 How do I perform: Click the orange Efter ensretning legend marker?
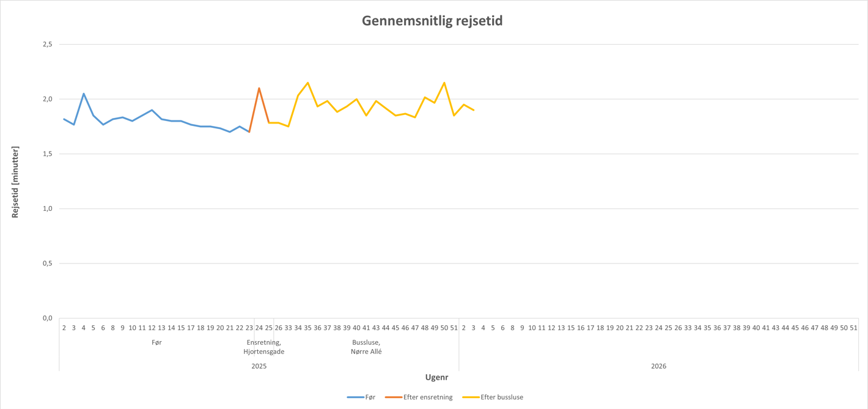[393, 397]
